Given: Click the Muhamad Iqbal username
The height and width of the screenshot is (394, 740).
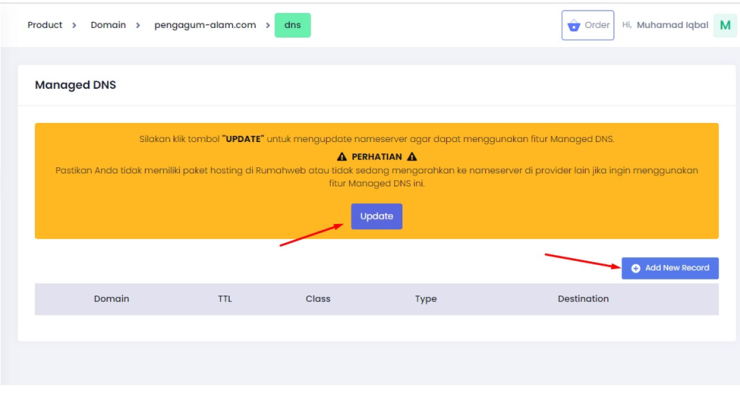Looking at the screenshot, I should [x=672, y=25].
